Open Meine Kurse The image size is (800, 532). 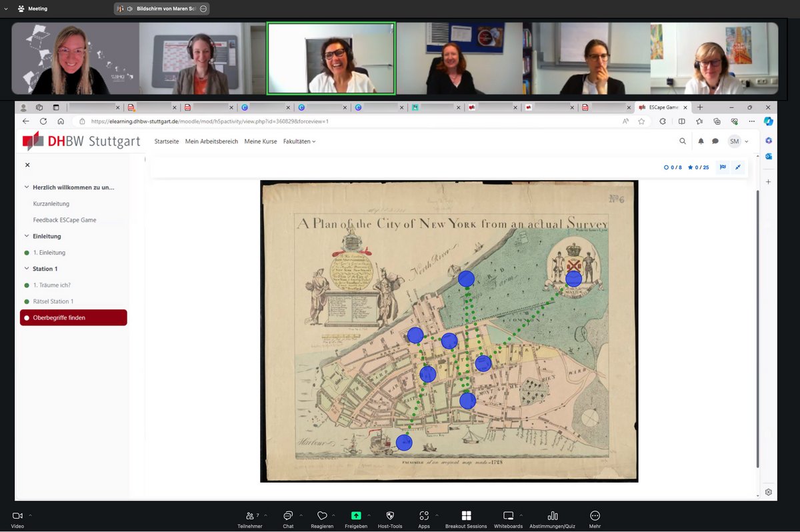(261, 141)
